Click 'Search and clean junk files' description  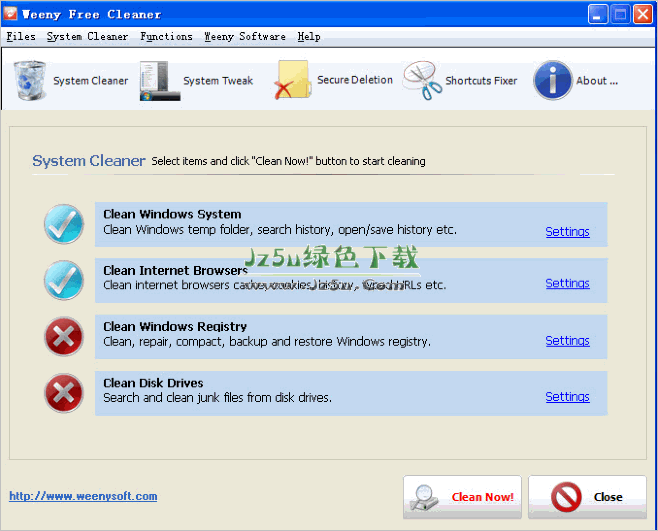pyautogui.click(x=217, y=398)
